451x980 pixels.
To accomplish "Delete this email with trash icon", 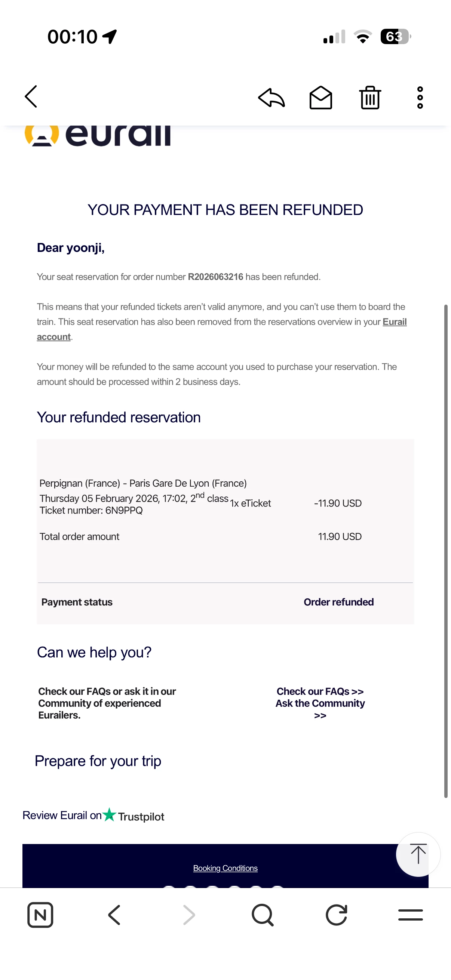I will coord(370,98).
